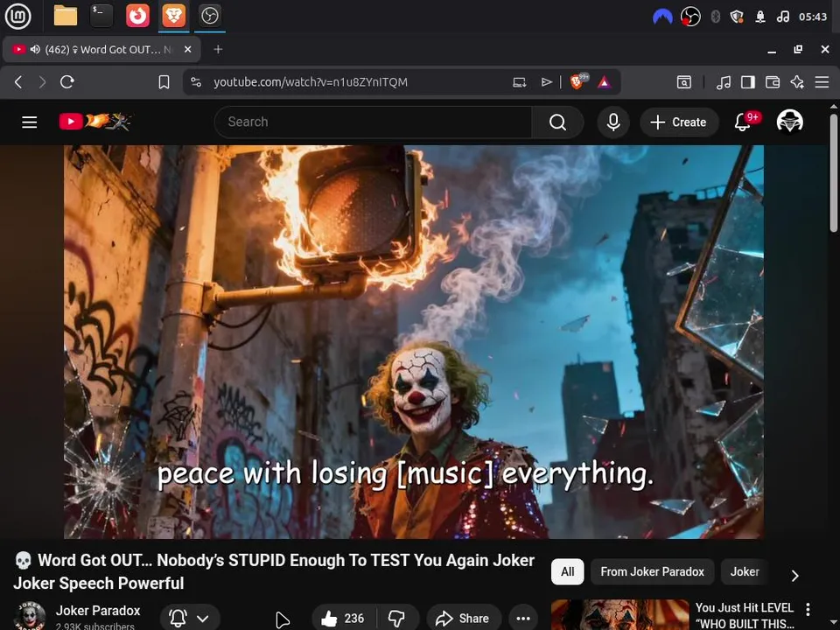840x630 pixels.
Task: Click the video player to pause
Action: 414,342
